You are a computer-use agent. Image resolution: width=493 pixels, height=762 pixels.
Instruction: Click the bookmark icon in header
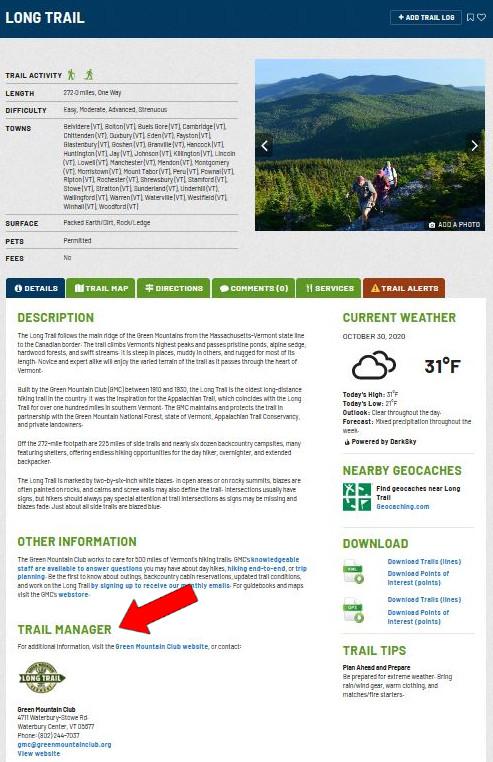[x=470, y=17]
